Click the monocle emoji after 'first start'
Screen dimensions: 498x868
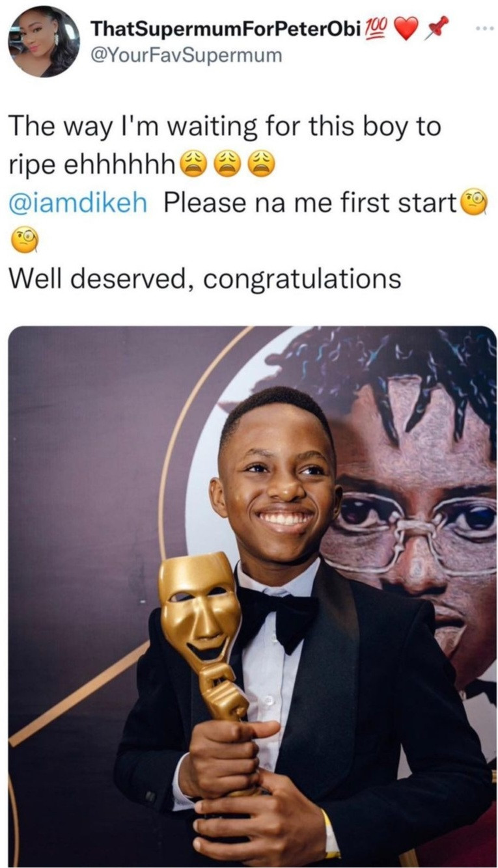click(474, 204)
